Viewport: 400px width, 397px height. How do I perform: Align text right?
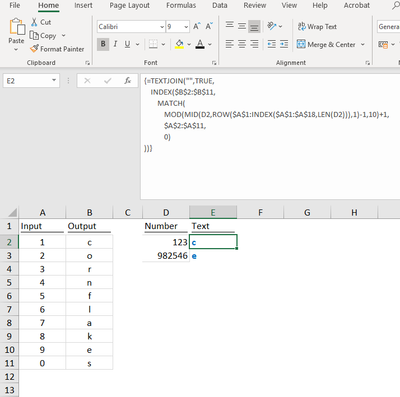pyautogui.click(x=254, y=44)
